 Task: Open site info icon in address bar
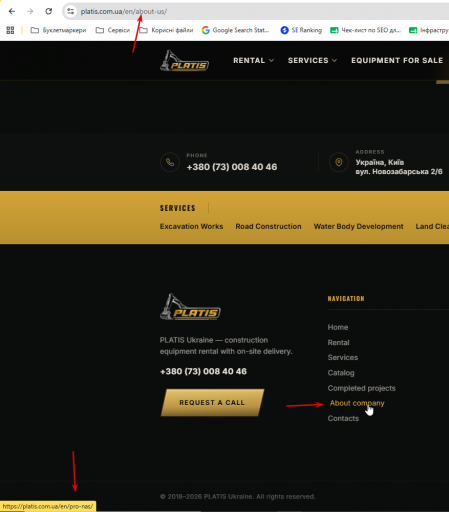[70, 11]
